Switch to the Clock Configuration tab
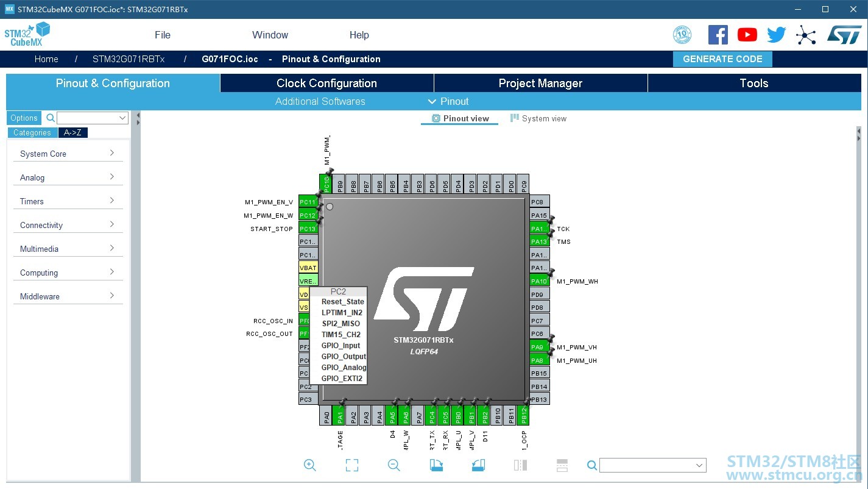The image size is (868, 489). pyautogui.click(x=327, y=84)
